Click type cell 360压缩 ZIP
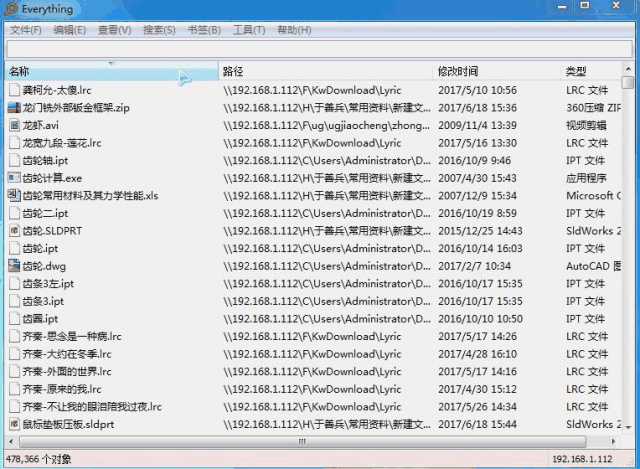This screenshot has width=640, height=469. point(593,108)
